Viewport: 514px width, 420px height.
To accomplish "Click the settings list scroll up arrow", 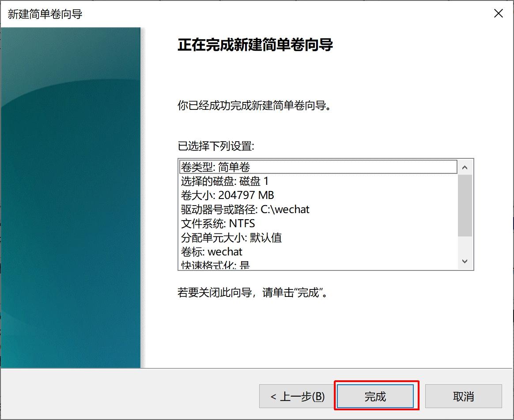I will coord(465,167).
